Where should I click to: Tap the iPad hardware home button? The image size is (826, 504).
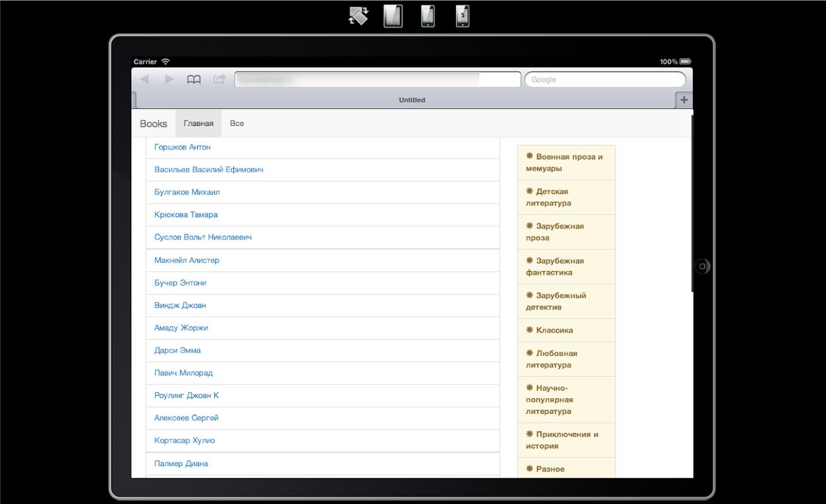pos(702,266)
